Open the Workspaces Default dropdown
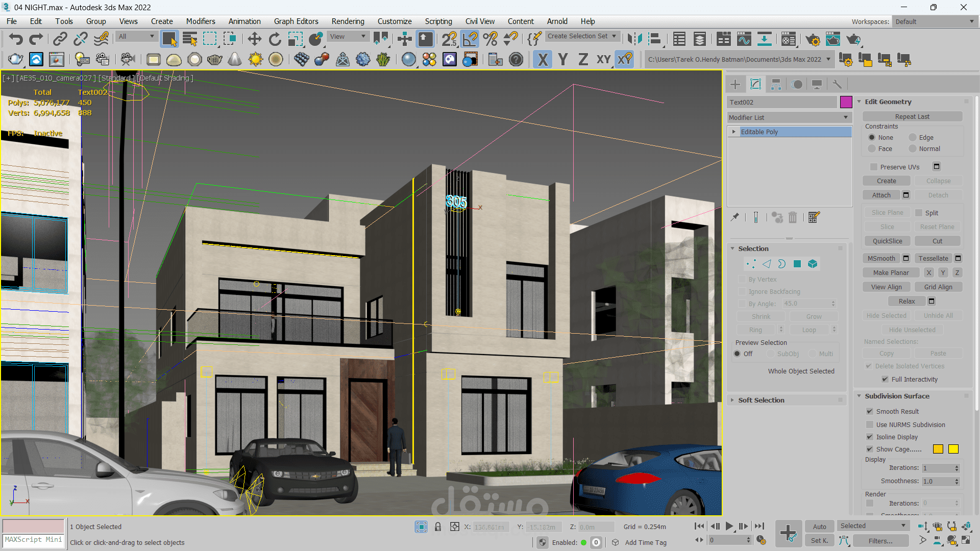This screenshot has width=980, height=551. pyautogui.click(x=934, y=21)
